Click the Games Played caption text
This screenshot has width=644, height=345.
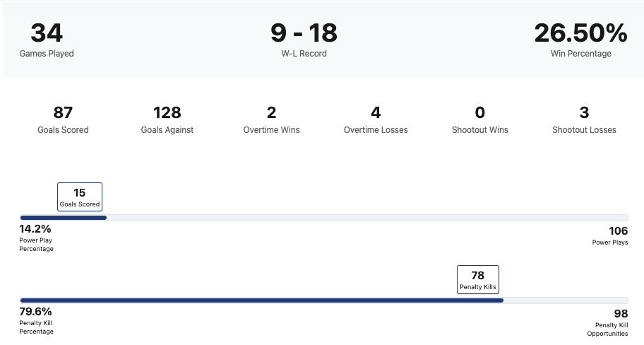[47, 54]
